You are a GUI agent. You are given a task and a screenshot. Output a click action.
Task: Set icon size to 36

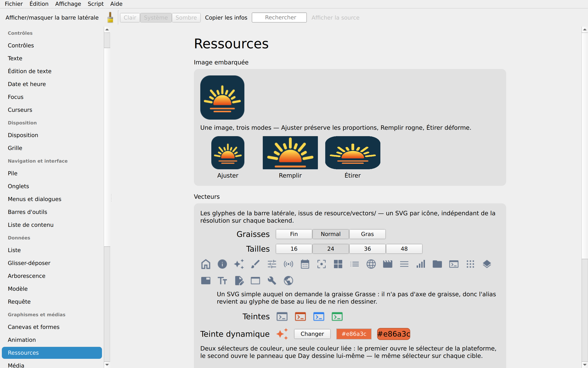[367, 249]
